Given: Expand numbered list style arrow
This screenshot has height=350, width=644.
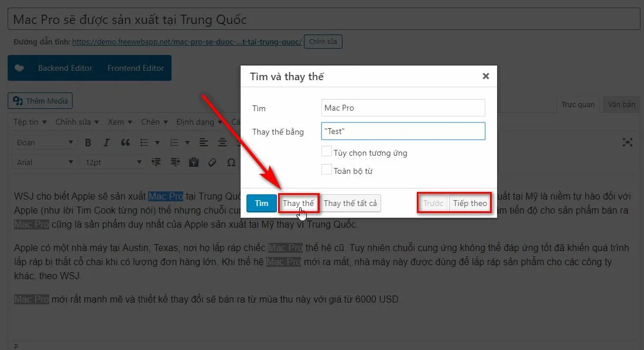Looking at the screenshot, I should (x=187, y=143).
